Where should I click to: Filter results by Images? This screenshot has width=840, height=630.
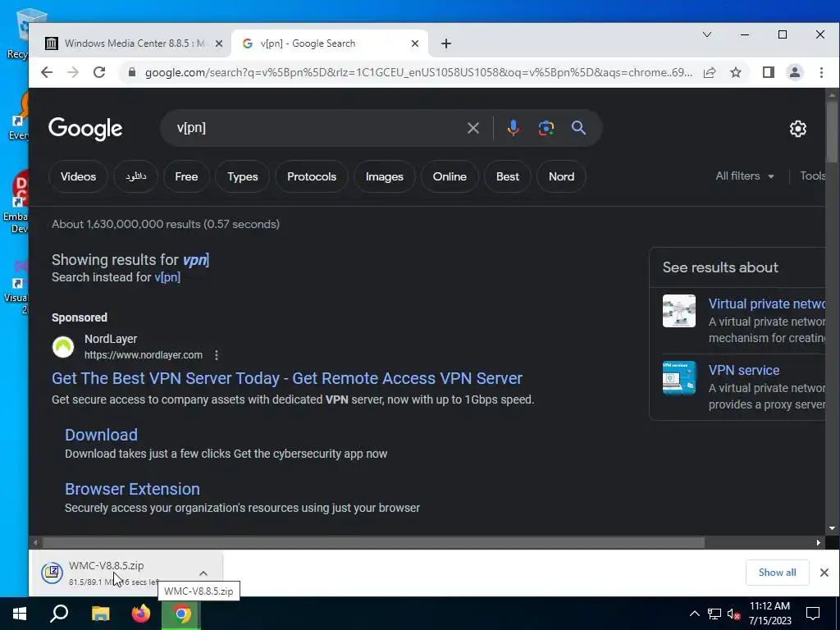point(385,177)
